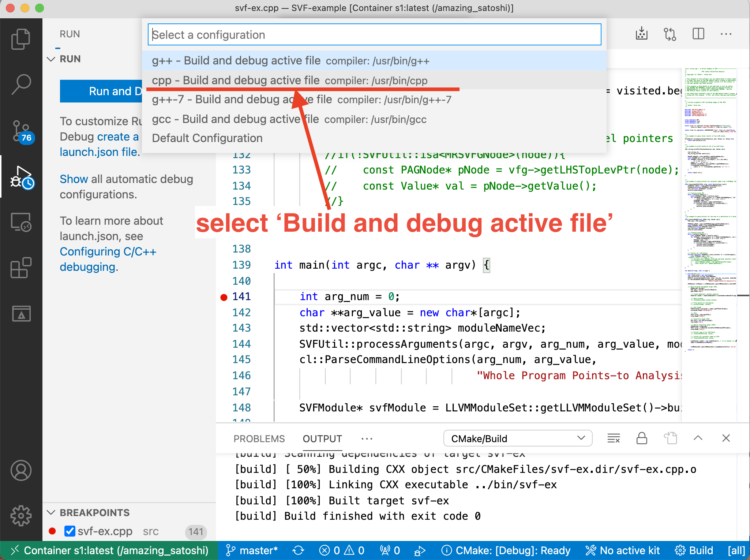Click the editor download-style toolbar icon
Screen dimensions: 750x560
(642, 34)
